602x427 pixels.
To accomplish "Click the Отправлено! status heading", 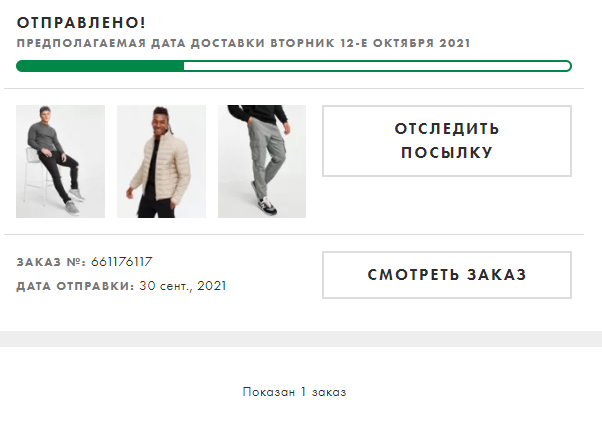I will click(81, 23).
